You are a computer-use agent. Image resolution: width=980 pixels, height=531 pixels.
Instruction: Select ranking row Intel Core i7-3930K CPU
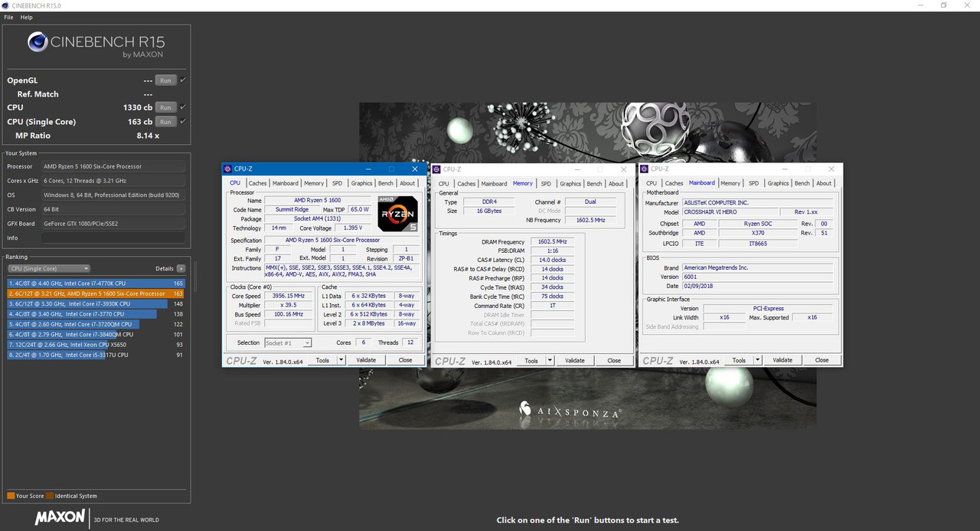click(96, 303)
